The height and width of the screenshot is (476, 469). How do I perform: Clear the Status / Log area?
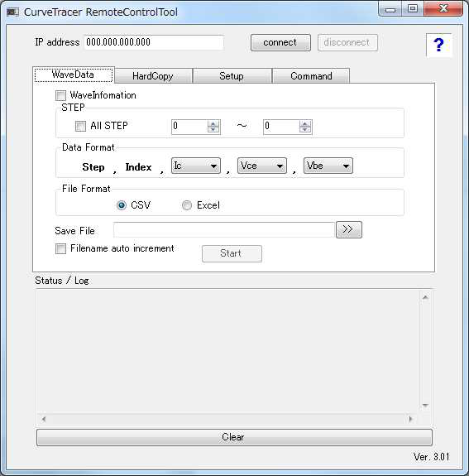234,437
